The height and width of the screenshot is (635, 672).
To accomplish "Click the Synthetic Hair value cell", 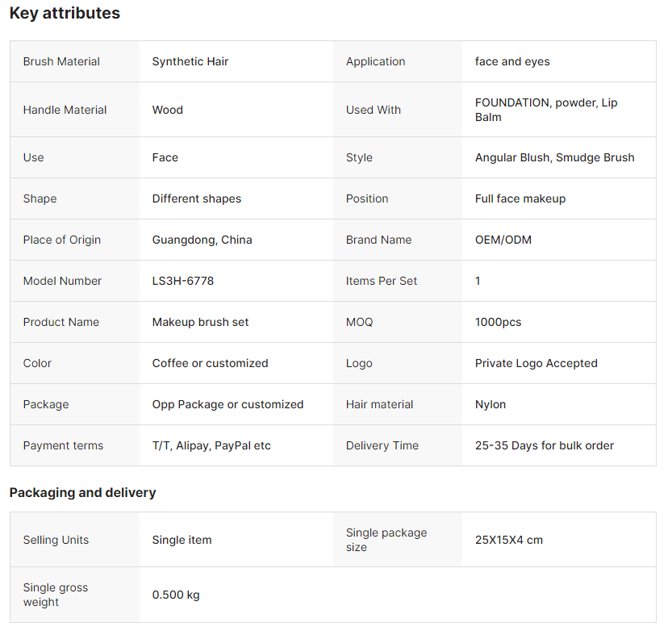I will pos(190,61).
